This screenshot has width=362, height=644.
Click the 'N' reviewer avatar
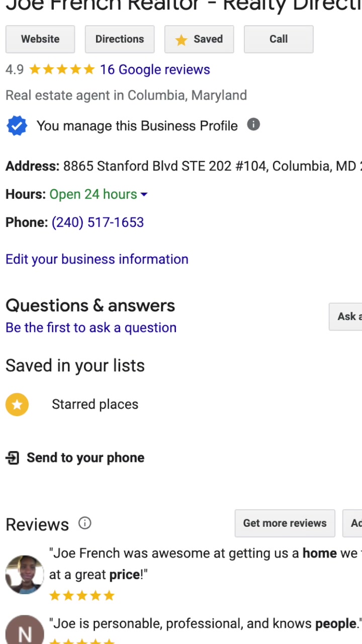25,631
